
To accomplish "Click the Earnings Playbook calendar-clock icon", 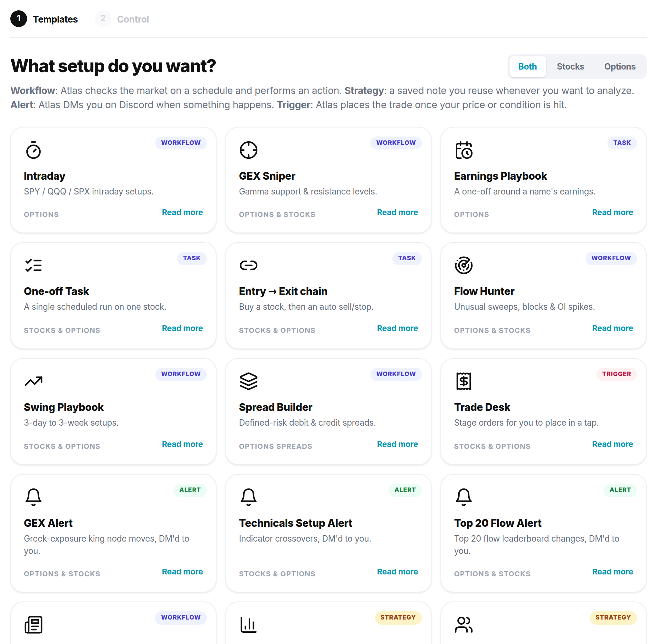I will pos(463,150).
